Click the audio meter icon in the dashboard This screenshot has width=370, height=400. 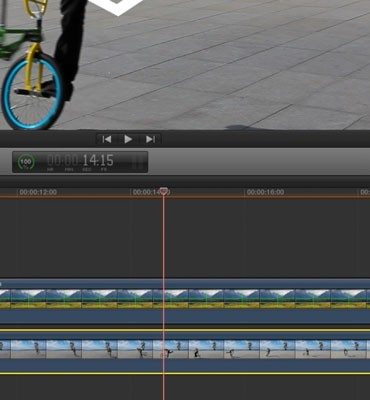point(138,162)
